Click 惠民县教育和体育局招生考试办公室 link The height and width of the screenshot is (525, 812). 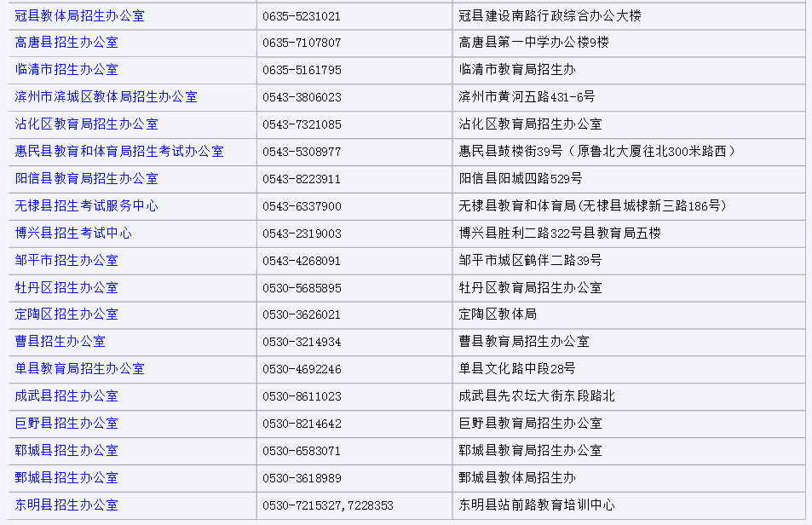coord(119,152)
